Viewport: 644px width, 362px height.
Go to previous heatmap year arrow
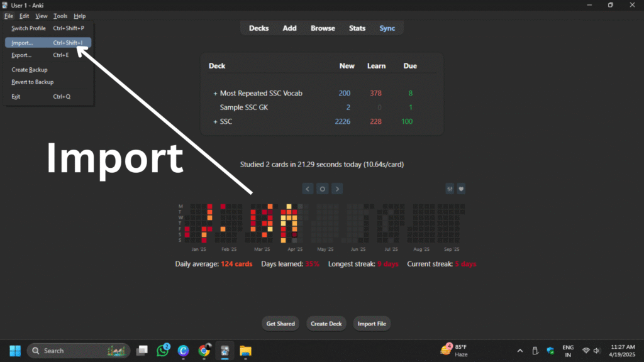308,189
